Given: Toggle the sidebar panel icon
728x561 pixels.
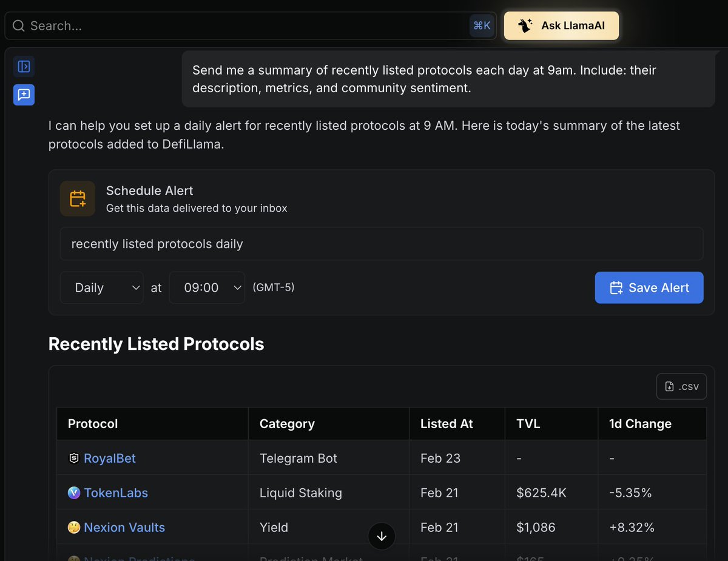Looking at the screenshot, I should click(24, 66).
